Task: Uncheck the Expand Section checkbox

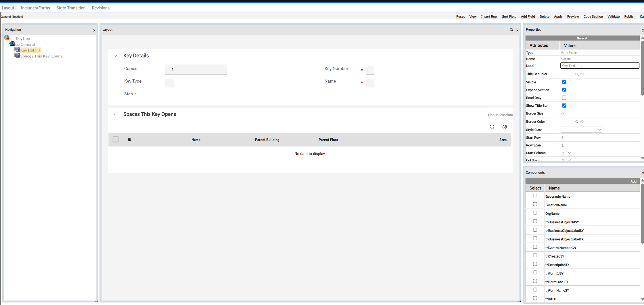Action: [x=564, y=90]
